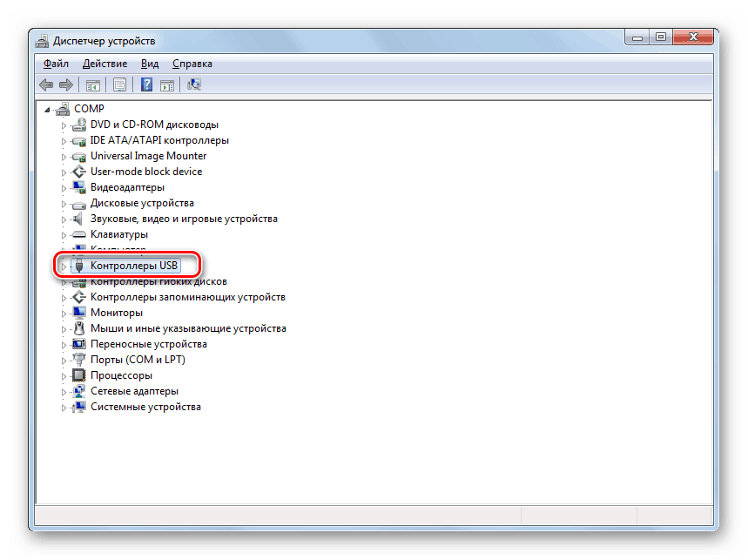
Task: Expand IDE ATA/ATAPI контроллеры node
Action: (64, 141)
